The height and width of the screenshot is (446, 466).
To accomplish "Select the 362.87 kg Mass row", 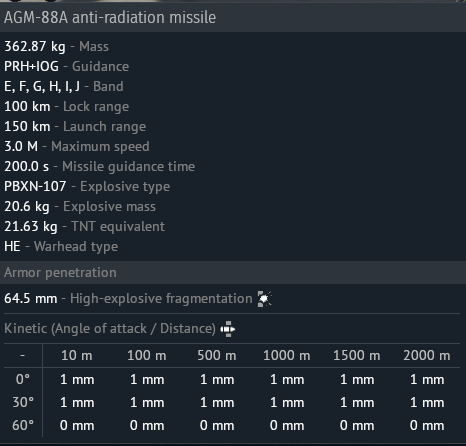I will point(56,47).
